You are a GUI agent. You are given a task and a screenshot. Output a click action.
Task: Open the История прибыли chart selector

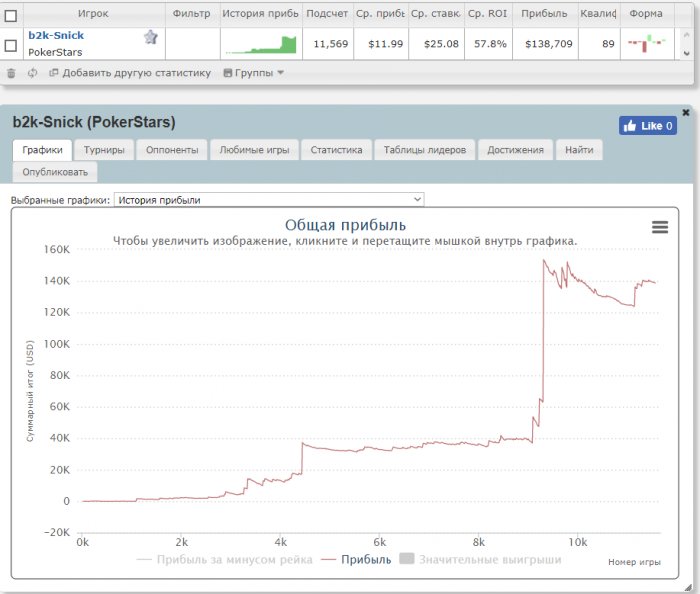tap(269, 199)
